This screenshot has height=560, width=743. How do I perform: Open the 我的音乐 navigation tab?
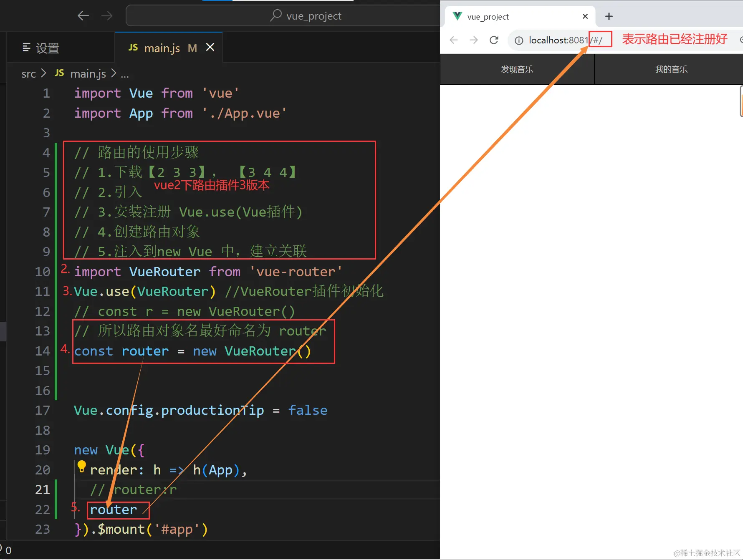(671, 69)
